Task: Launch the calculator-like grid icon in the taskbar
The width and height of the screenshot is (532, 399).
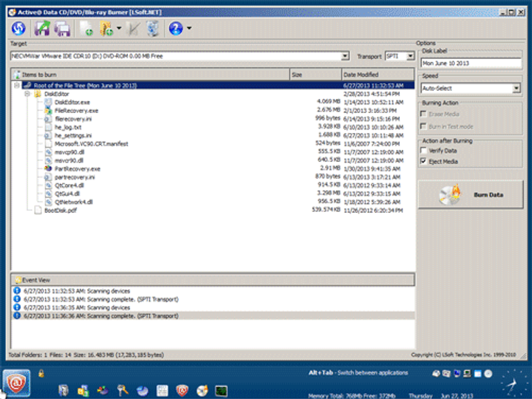Action: (162, 391)
